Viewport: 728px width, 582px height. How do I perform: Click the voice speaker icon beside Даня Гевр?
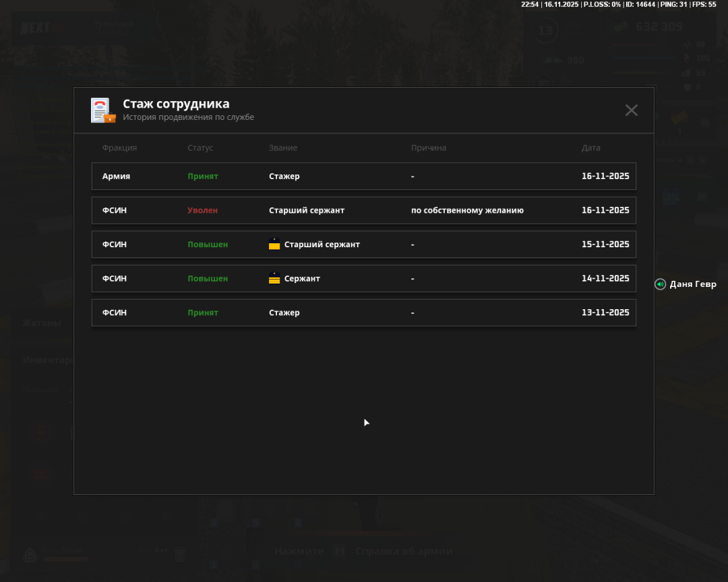660,284
